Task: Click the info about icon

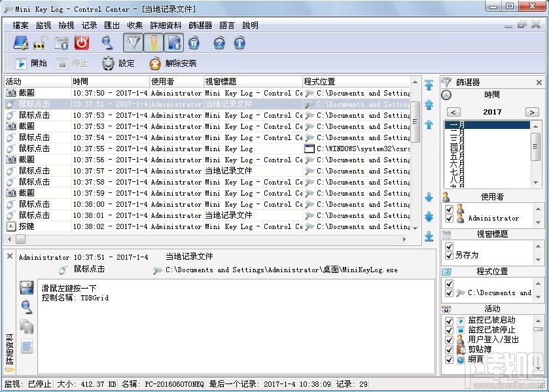Action: tap(239, 43)
